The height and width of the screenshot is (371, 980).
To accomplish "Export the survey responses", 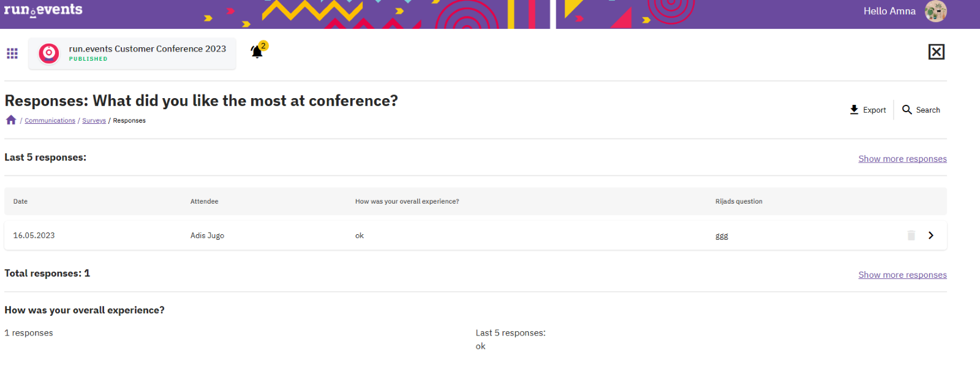I will (x=868, y=110).
